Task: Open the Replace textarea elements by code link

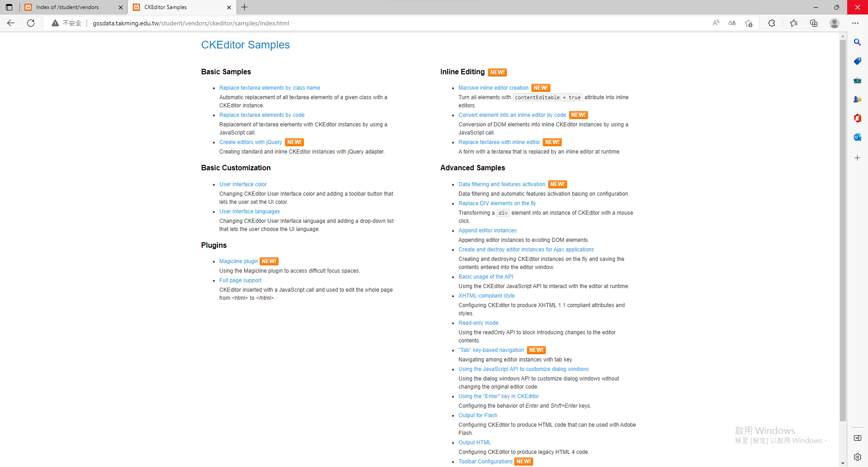Action: [x=262, y=115]
